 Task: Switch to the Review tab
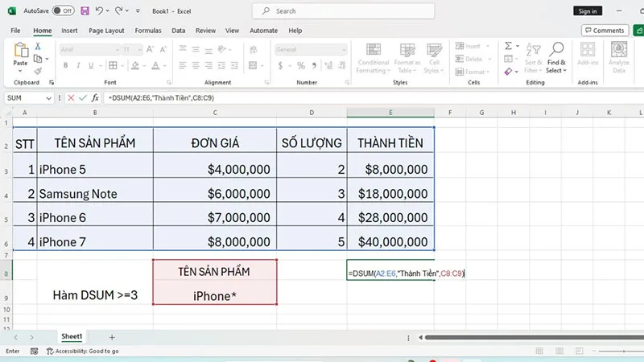(205, 31)
